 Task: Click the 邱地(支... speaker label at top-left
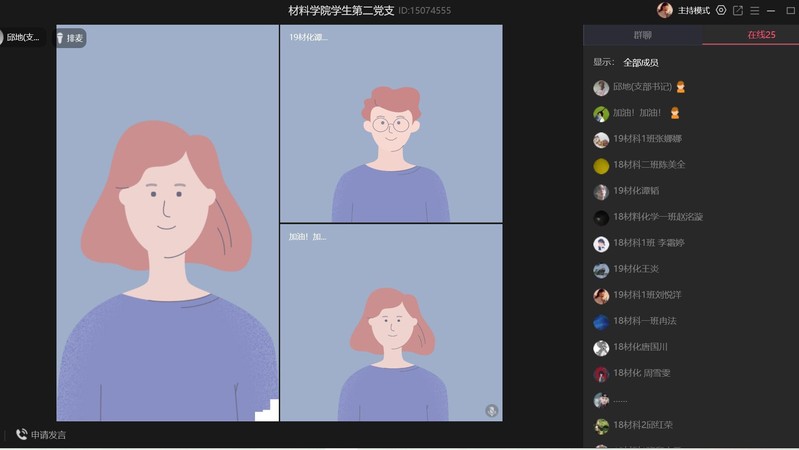pos(22,38)
